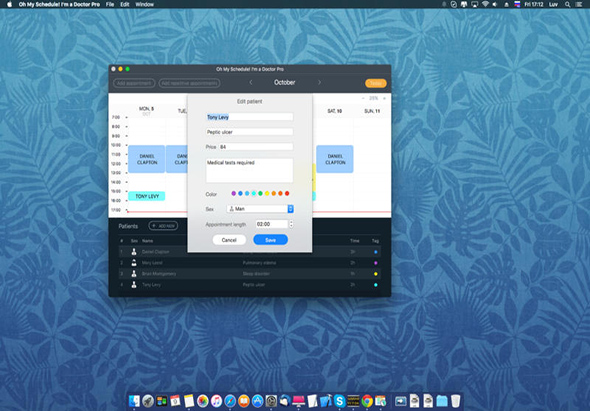The height and width of the screenshot is (411, 590).
Task: Click the Brian Montgomery patient name
Action: [159, 274]
